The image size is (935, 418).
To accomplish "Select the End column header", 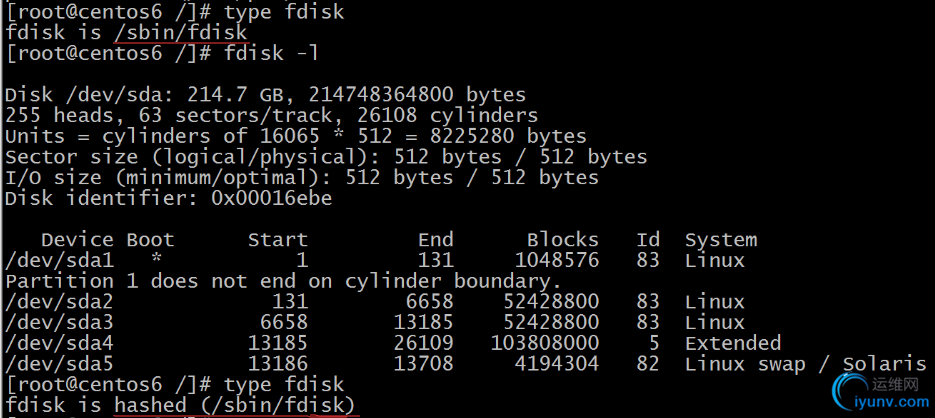I will pos(436,240).
